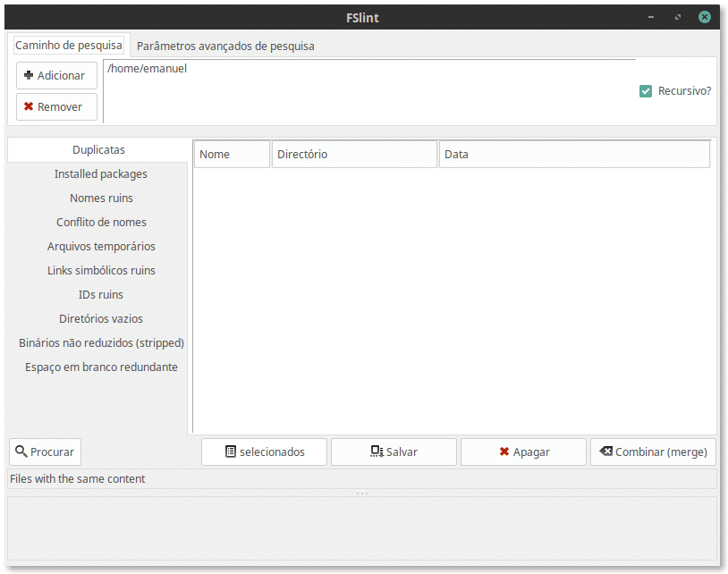Image resolution: width=728 pixels, height=574 pixels.
Task: Select Binários não reduzidos (stripped)
Action: (101, 343)
